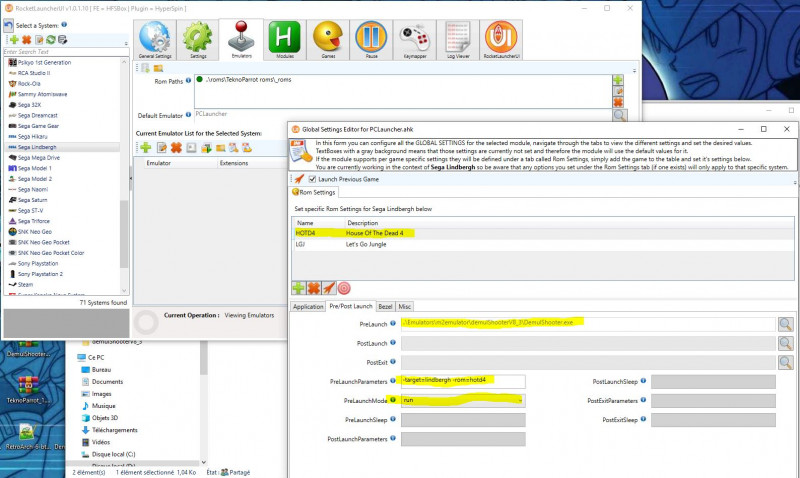Edit the selected system entry
This screenshot has height=478, width=800.
tap(39, 40)
